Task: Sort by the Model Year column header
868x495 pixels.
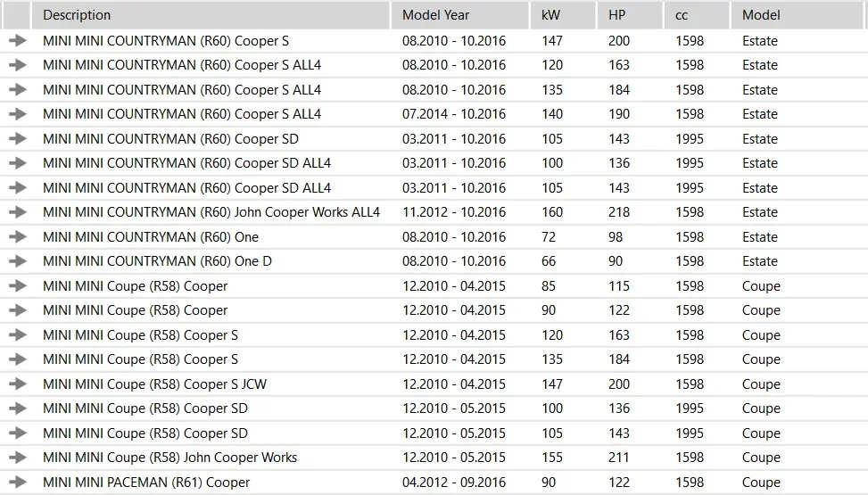Action: tap(459, 15)
